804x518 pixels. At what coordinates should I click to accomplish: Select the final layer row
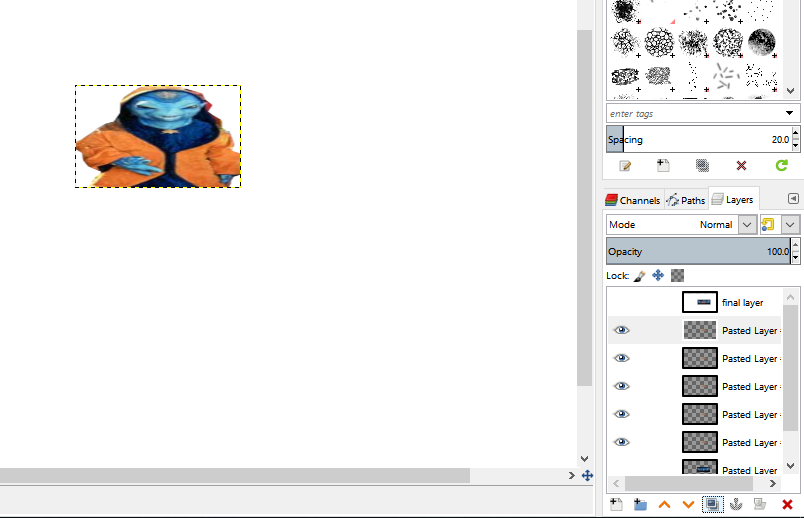pyautogui.click(x=695, y=303)
